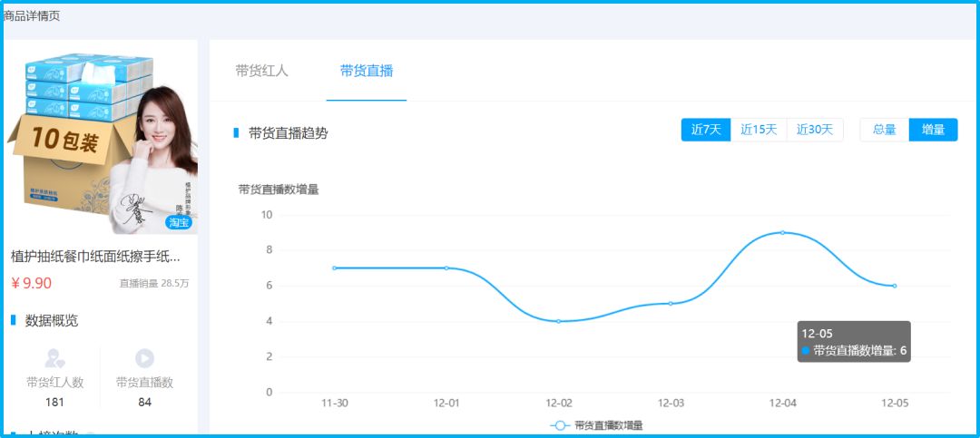980x438 pixels.
Task: Select the 近7天 time range
Action: (x=706, y=130)
